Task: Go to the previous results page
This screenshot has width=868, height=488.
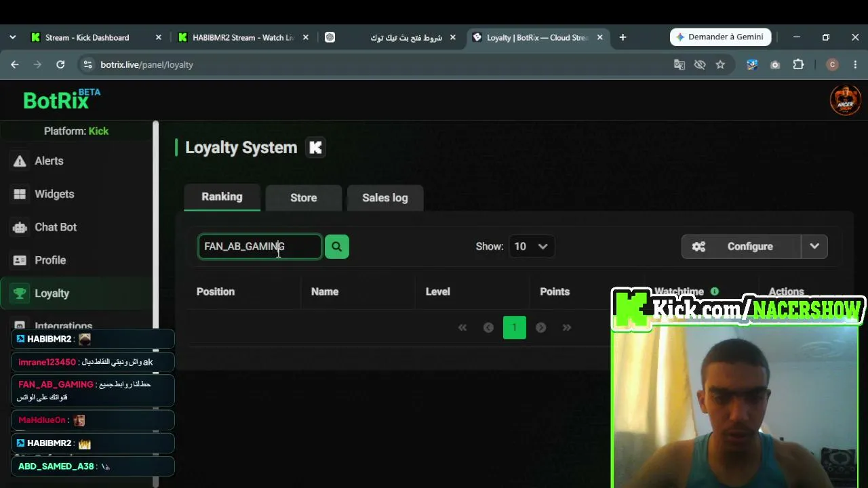Action: pyautogui.click(x=488, y=327)
